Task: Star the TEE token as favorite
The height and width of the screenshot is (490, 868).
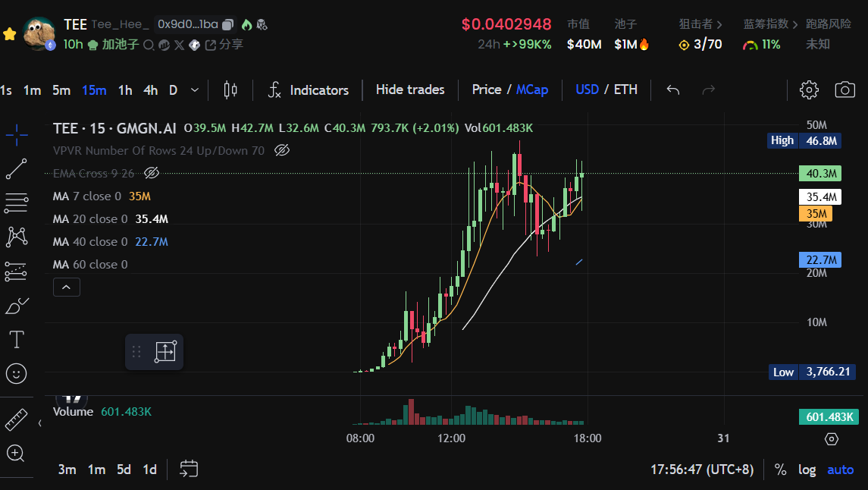Action: [x=10, y=33]
